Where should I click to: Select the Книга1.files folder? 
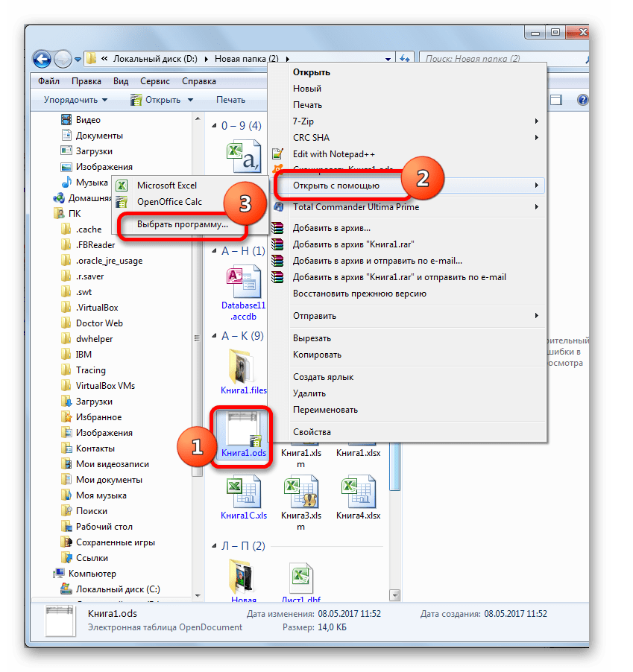click(243, 367)
